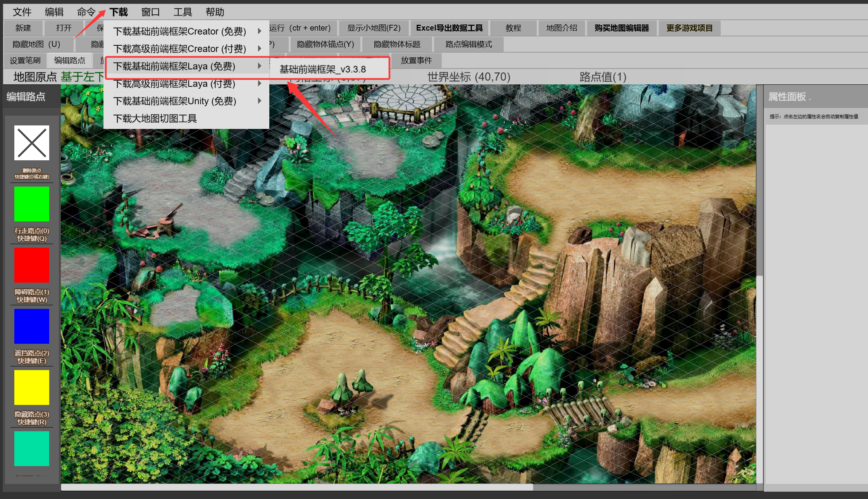Pick the teal waypoint brush

tap(32, 449)
